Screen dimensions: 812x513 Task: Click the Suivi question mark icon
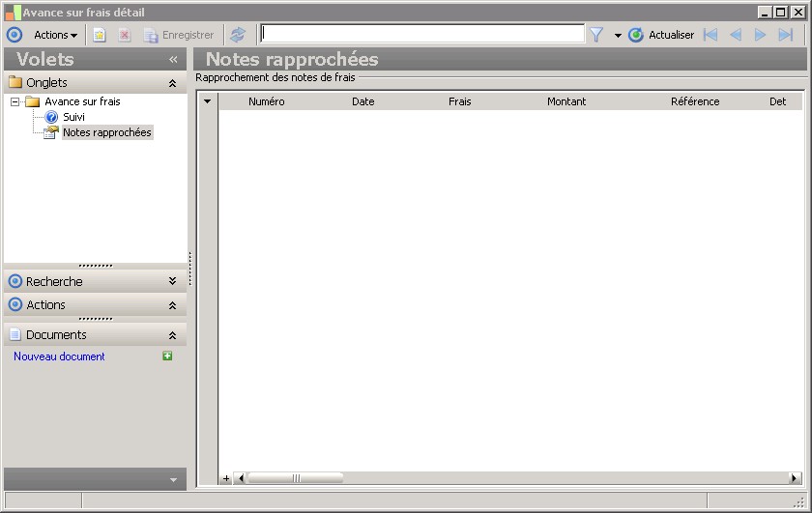(x=51, y=118)
